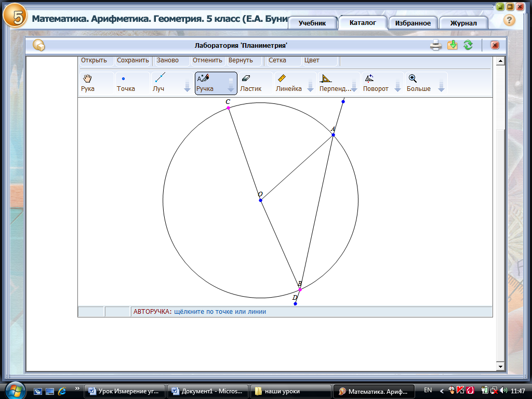Click the EN language indicator
The image size is (532, 399).
(x=428, y=391)
